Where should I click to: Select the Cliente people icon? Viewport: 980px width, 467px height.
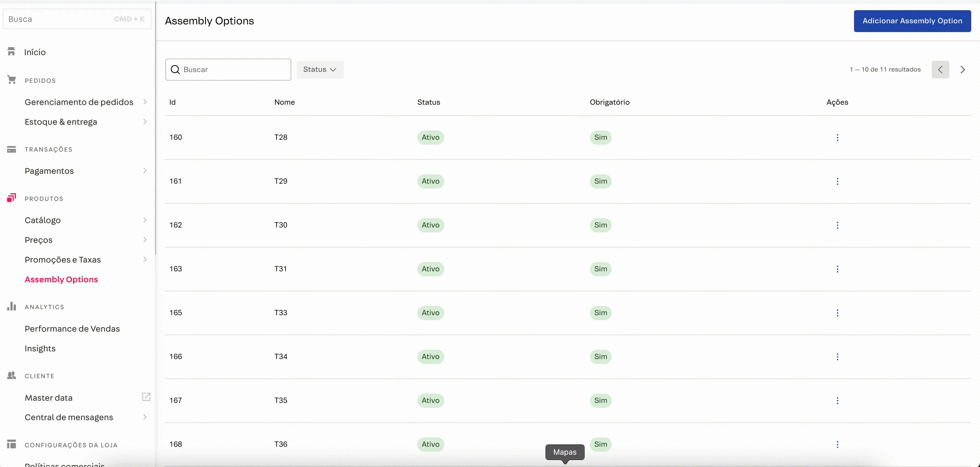(12, 376)
